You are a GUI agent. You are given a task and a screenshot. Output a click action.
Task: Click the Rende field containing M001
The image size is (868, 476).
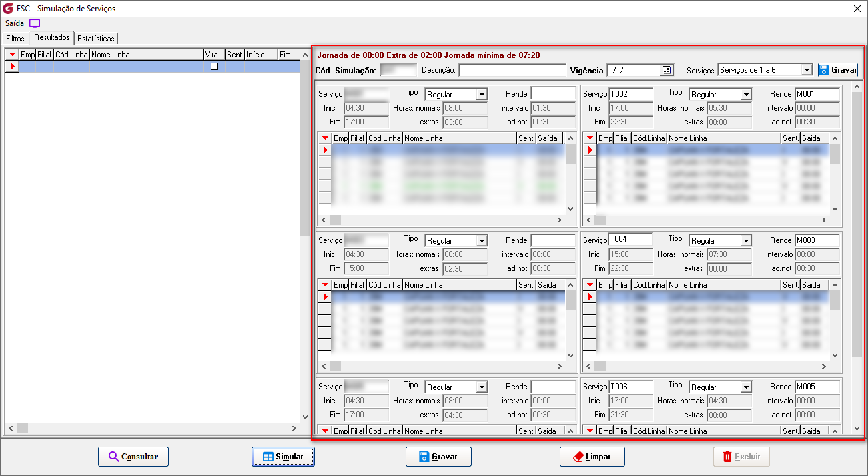817,94
